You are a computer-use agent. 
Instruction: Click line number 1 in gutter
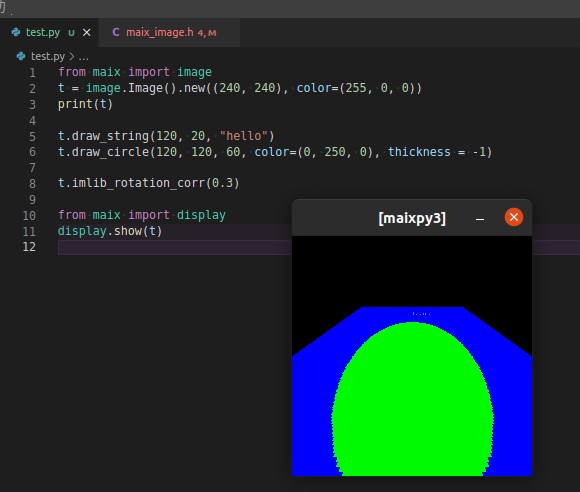click(33, 72)
